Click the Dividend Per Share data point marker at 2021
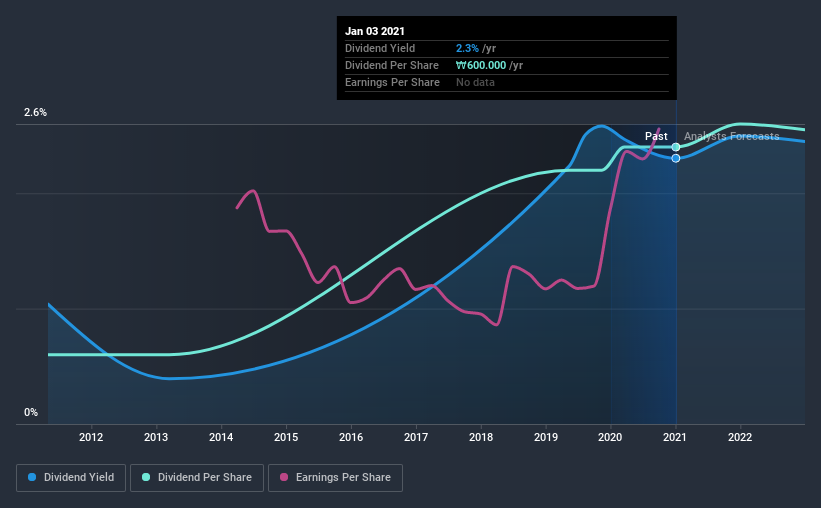Viewport: 821px width, 508px height. [x=676, y=147]
